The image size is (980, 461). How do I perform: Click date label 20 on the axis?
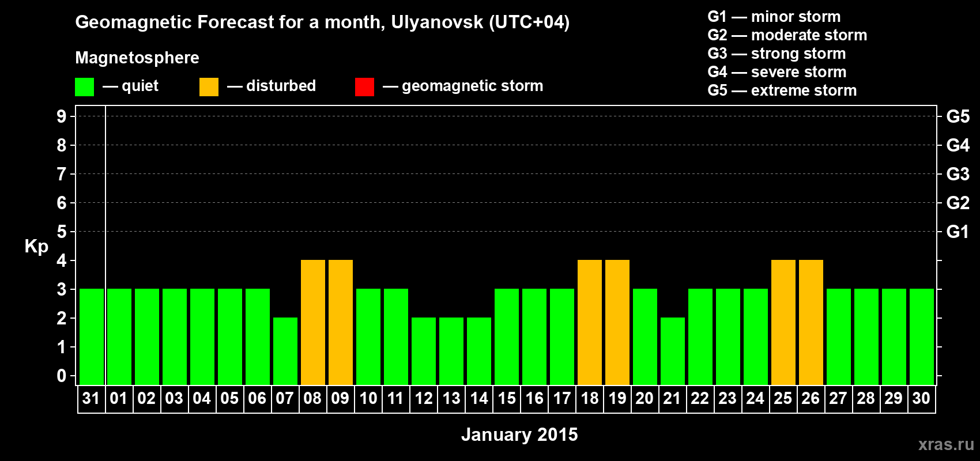(x=644, y=398)
